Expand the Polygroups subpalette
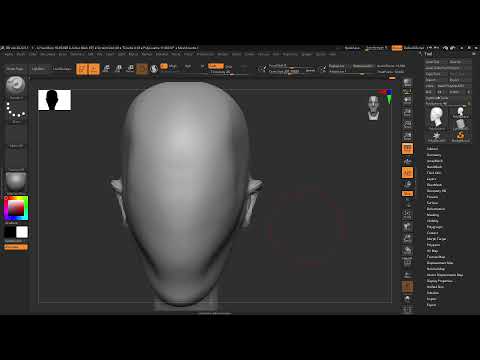This screenshot has height=360, width=480. tap(434, 227)
